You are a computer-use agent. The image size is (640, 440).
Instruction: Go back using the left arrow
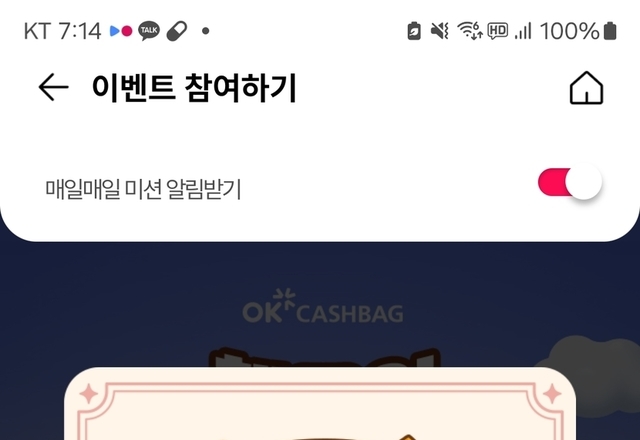coord(53,87)
